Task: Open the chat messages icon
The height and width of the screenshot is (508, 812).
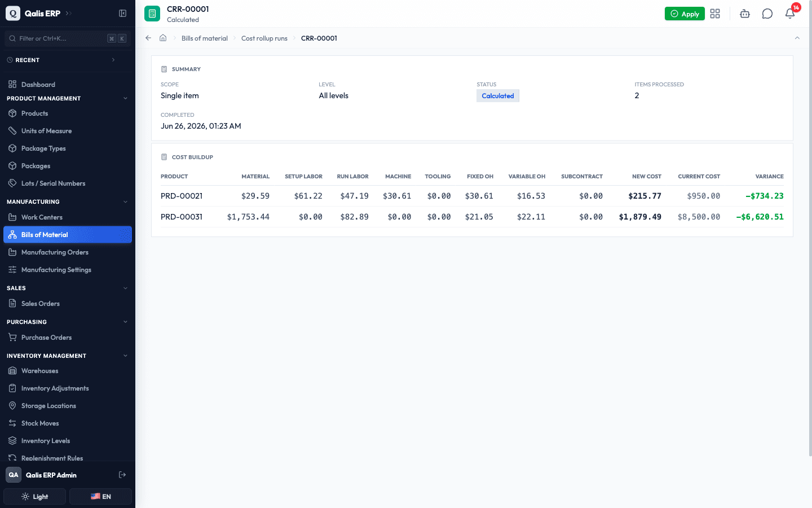Action: [767, 14]
